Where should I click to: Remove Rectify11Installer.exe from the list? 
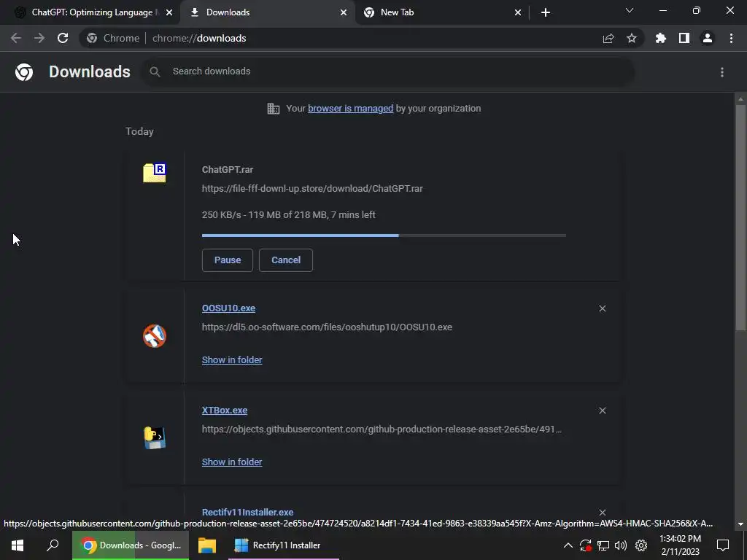click(603, 513)
